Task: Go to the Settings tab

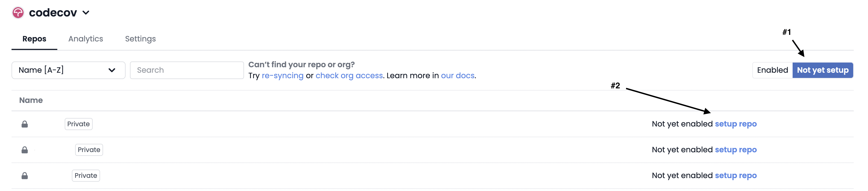Action: pyautogui.click(x=140, y=39)
